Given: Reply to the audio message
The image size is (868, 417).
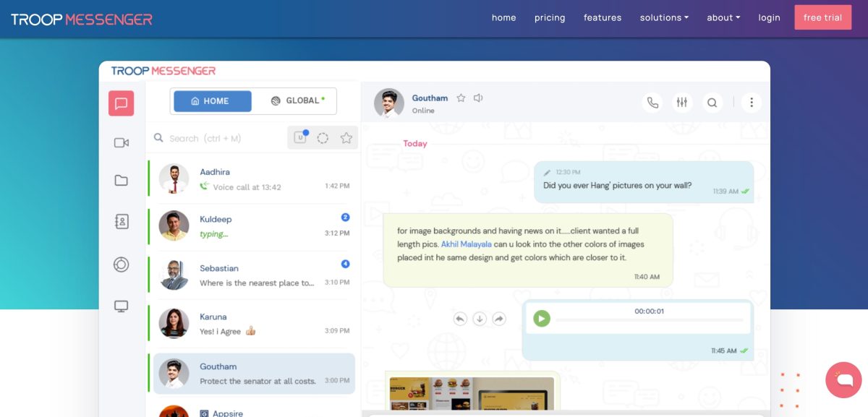Looking at the screenshot, I should pos(460,319).
